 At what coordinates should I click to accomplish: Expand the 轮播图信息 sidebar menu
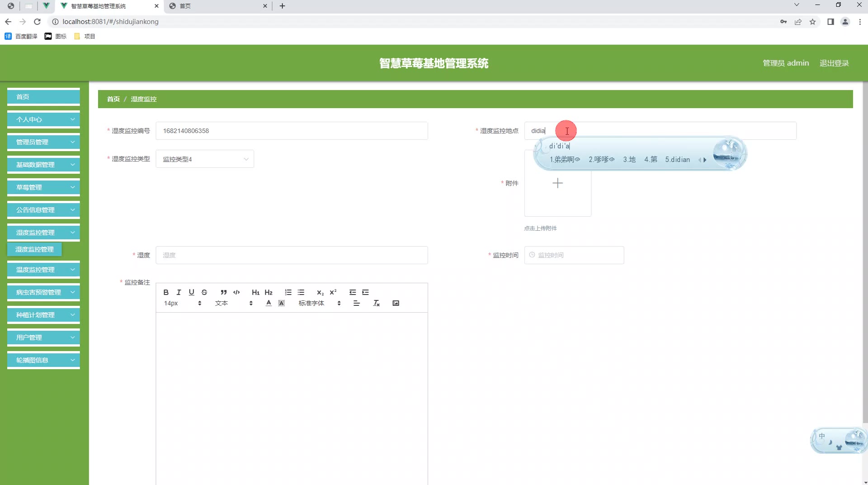coord(43,360)
